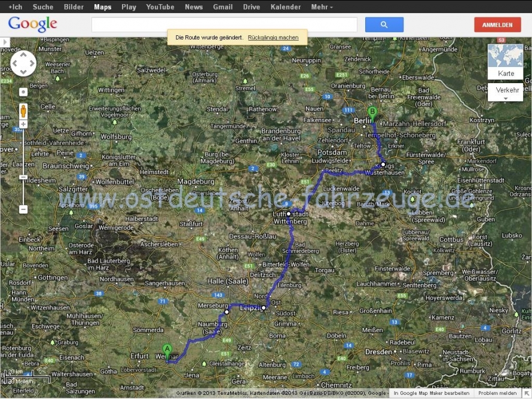The image size is (532, 399).
Task: Click the green marker B at Berlin
Action: coord(372,114)
